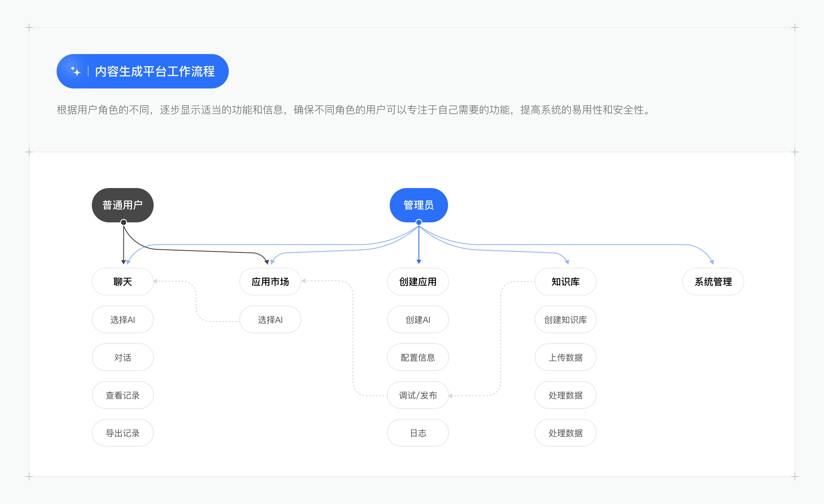Expand the 创建知识库 step under 知识库

pyautogui.click(x=565, y=319)
